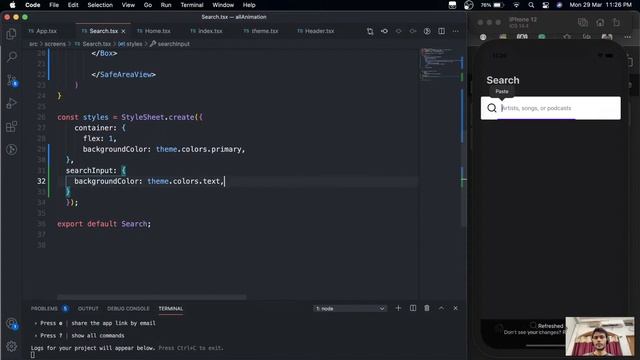Click the Wi-Fi menu bar icon

tap(516, 5)
